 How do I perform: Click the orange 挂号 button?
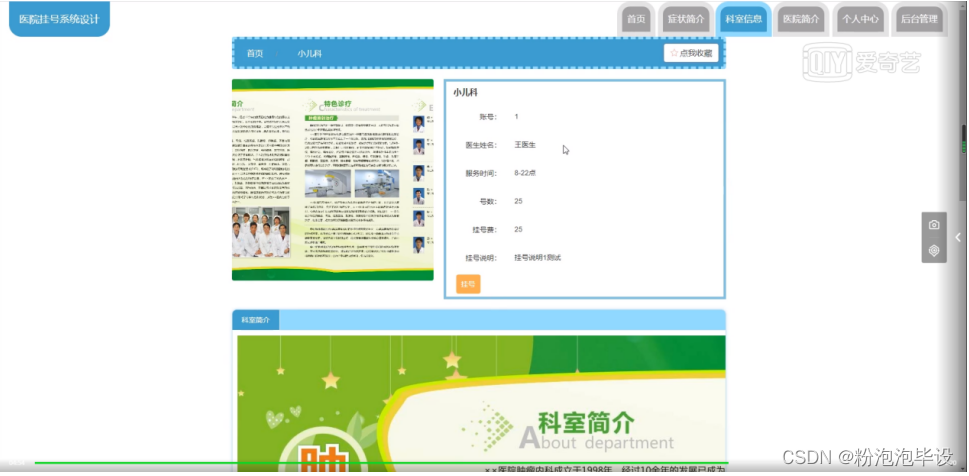coord(468,284)
